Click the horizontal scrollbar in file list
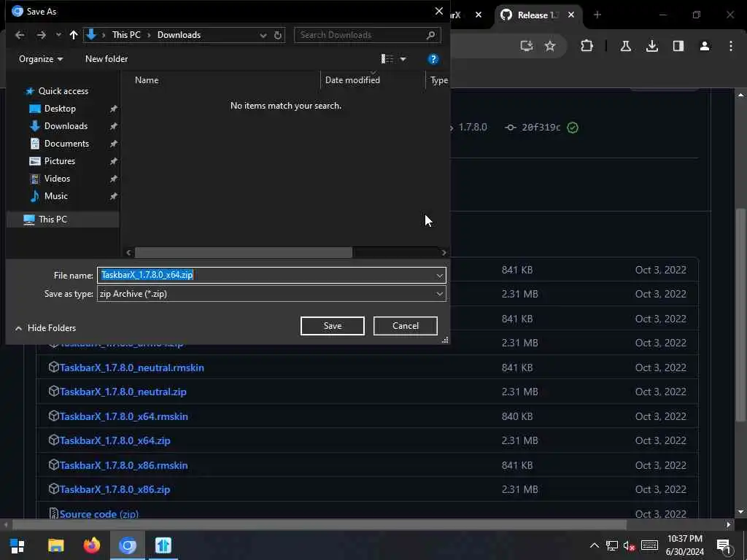Screen dimensions: 747x560 (244, 253)
